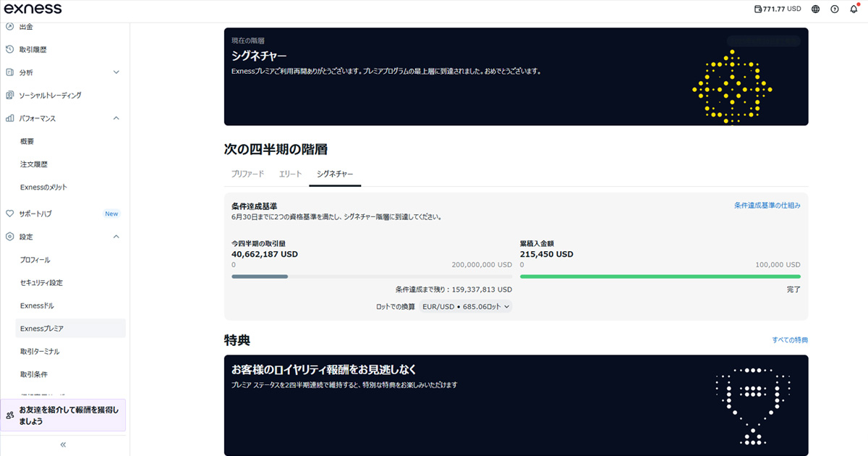This screenshot has height=456, width=868.
Task: Click the trading volume progress bar
Action: [371, 276]
